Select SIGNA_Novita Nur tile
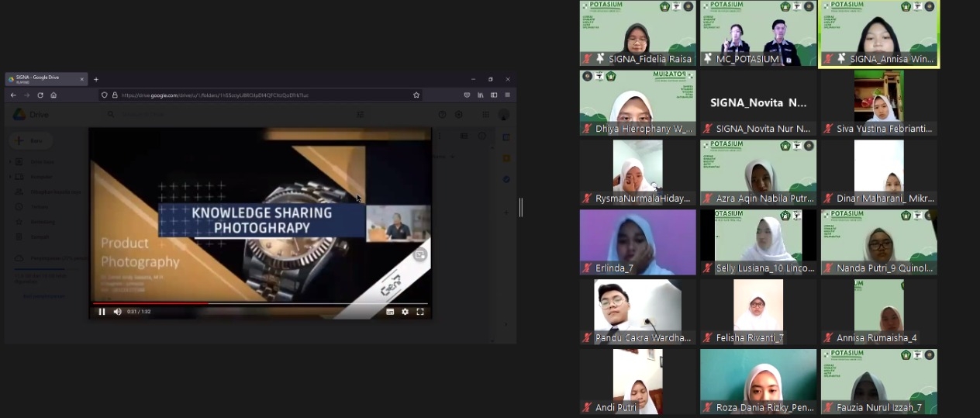Image resolution: width=980 pixels, height=418 pixels. click(758, 103)
